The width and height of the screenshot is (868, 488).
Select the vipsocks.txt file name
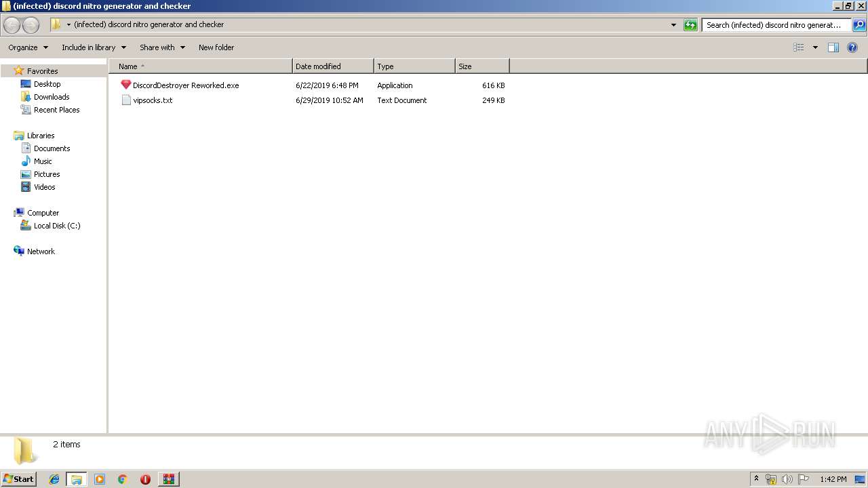pyautogui.click(x=153, y=100)
